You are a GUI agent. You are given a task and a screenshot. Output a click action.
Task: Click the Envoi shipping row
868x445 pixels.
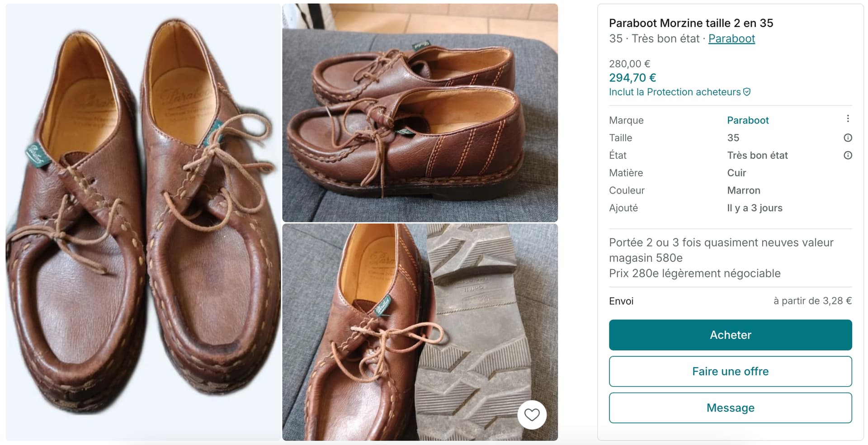pyautogui.click(x=621, y=301)
